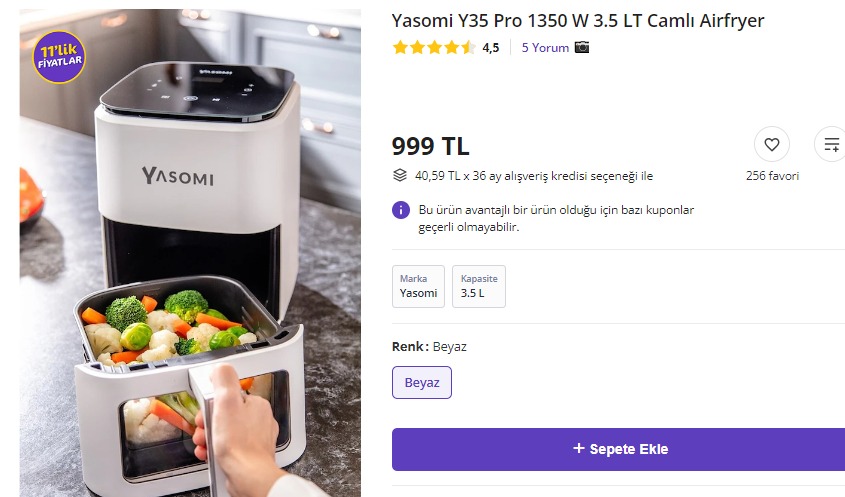This screenshot has width=845, height=497.
Task: Click the Renk: Beyaz label
Action: (429, 346)
